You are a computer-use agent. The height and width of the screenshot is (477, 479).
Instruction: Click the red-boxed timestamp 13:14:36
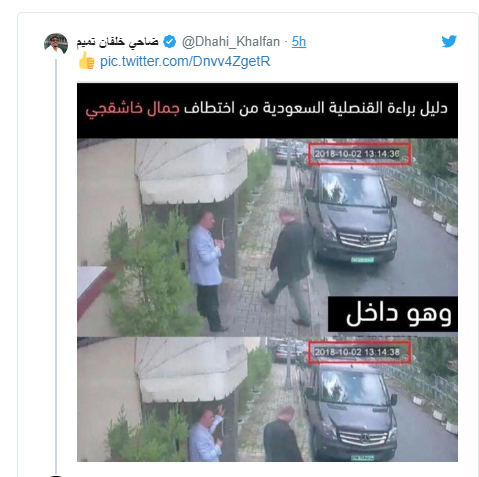[359, 154]
